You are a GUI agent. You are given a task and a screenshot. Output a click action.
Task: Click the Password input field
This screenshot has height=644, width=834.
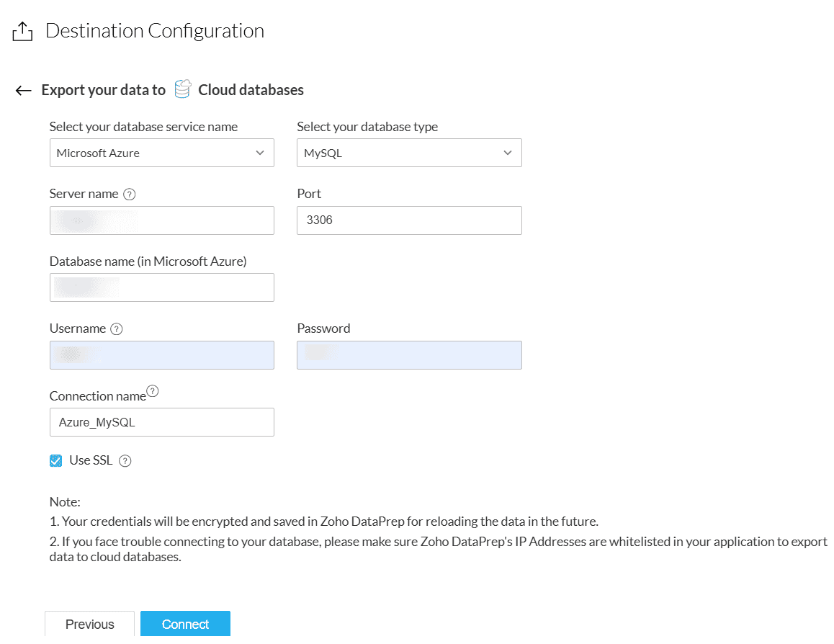[x=408, y=355]
